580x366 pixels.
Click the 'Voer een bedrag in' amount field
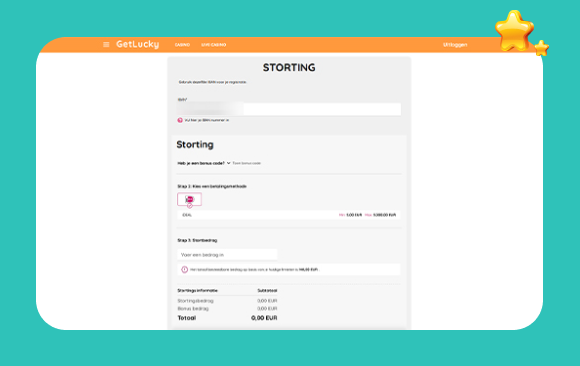click(227, 255)
